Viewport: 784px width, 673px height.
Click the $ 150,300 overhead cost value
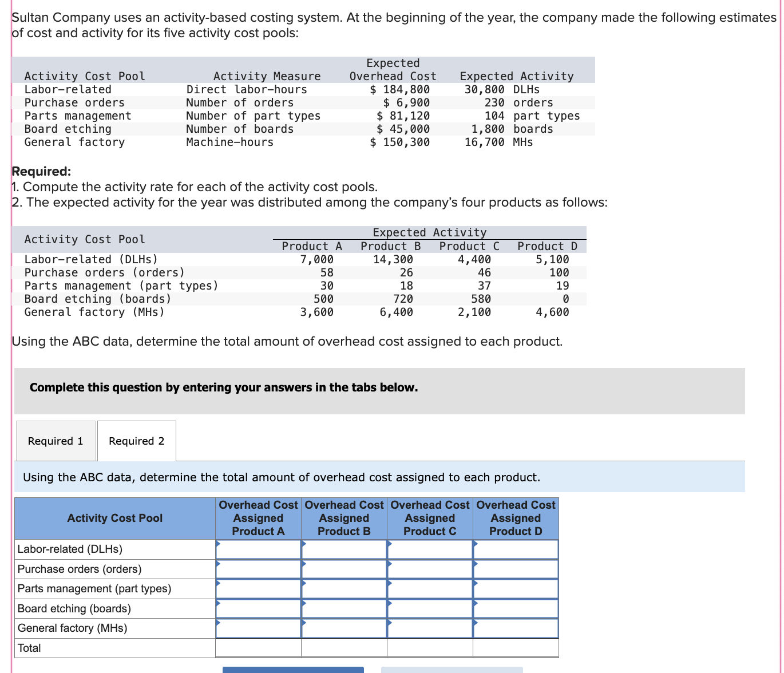pyautogui.click(x=399, y=142)
